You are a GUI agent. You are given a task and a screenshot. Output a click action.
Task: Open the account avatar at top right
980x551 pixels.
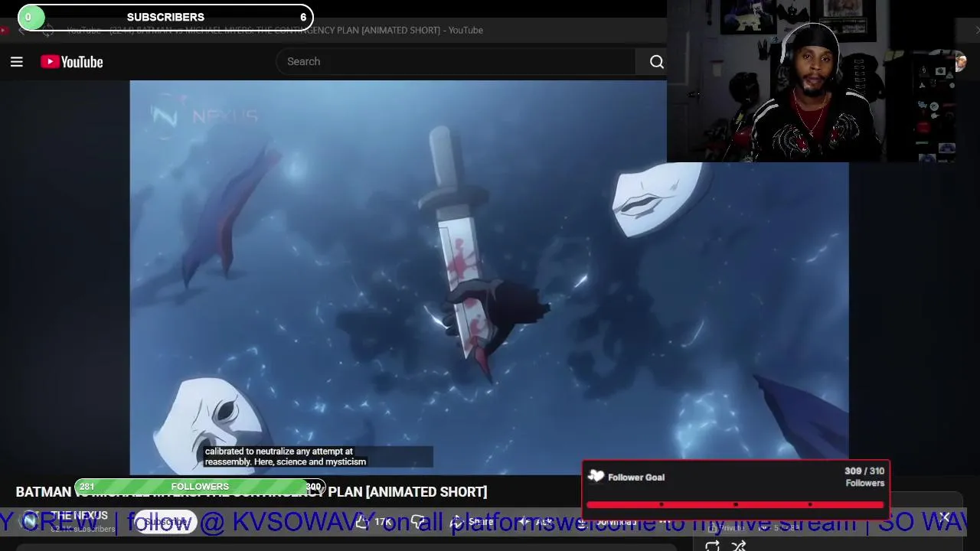tap(960, 62)
